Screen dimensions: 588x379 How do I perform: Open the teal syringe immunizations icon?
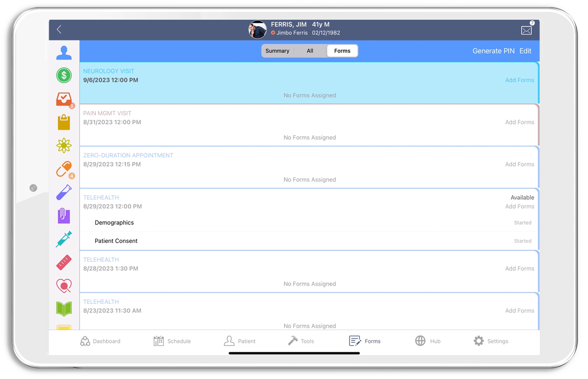click(64, 239)
